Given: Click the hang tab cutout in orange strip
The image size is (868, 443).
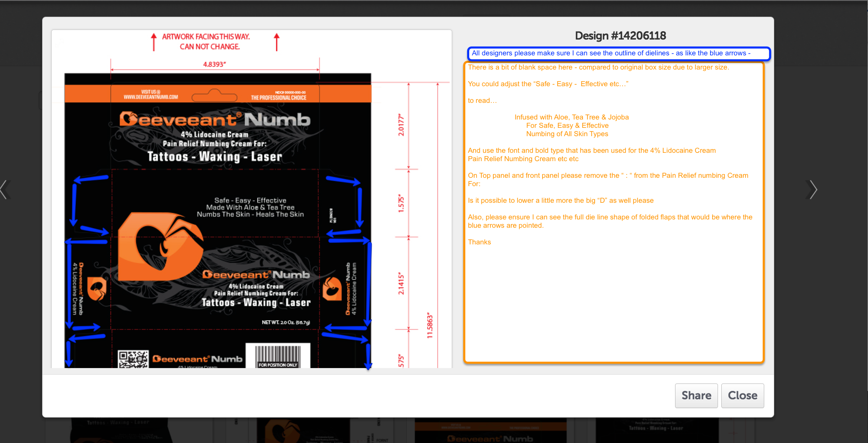Looking at the screenshot, I should 215,95.
